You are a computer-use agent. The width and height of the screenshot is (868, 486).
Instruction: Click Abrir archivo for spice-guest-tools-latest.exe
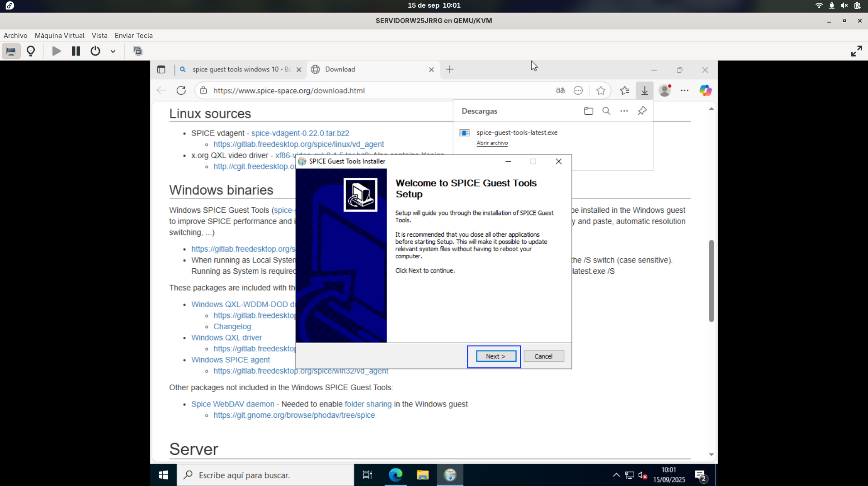tap(492, 143)
